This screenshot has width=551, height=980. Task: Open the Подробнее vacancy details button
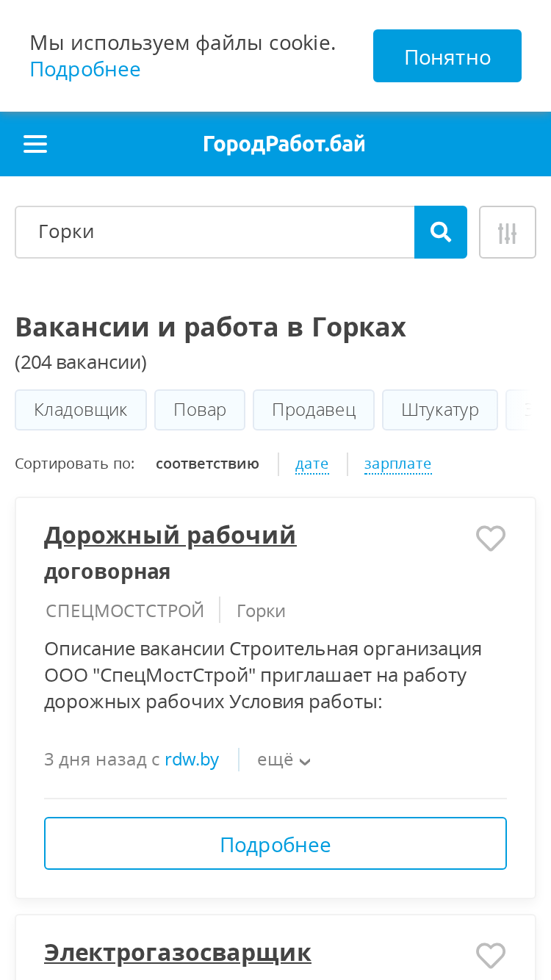coord(275,843)
